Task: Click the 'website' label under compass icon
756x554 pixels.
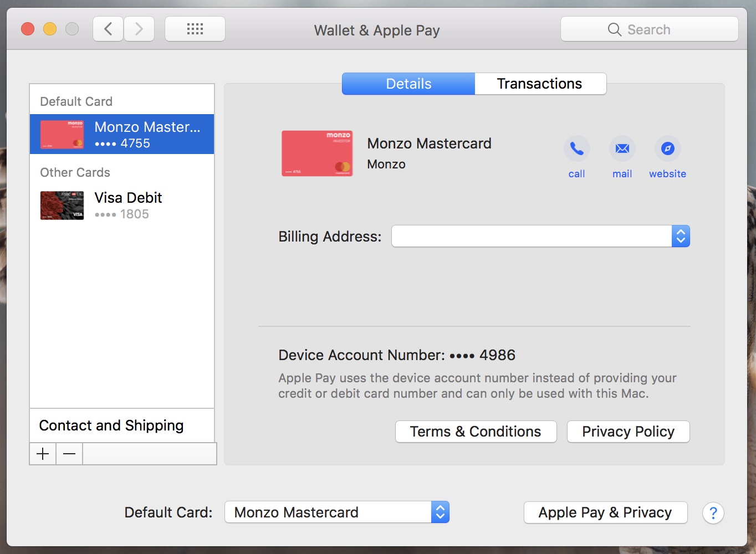Action: tap(667, 174)
